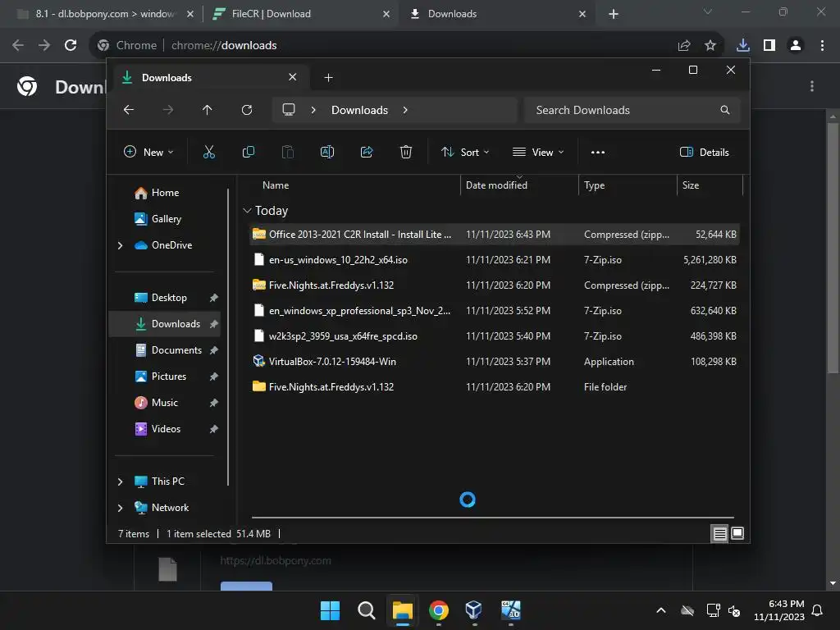
Task: Expand the OneDrive tree node
Action: point(120,245)
